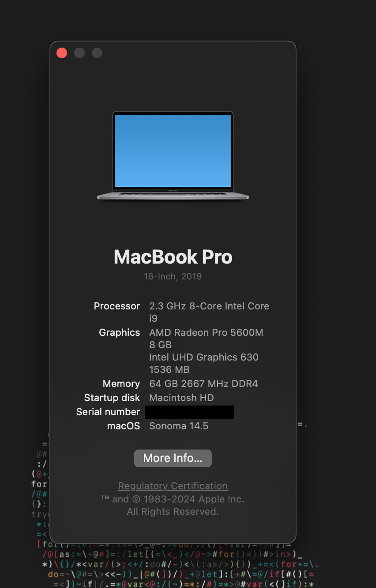
Task: Click the "16-inch, 2019" model text
Action: point(173,276)
